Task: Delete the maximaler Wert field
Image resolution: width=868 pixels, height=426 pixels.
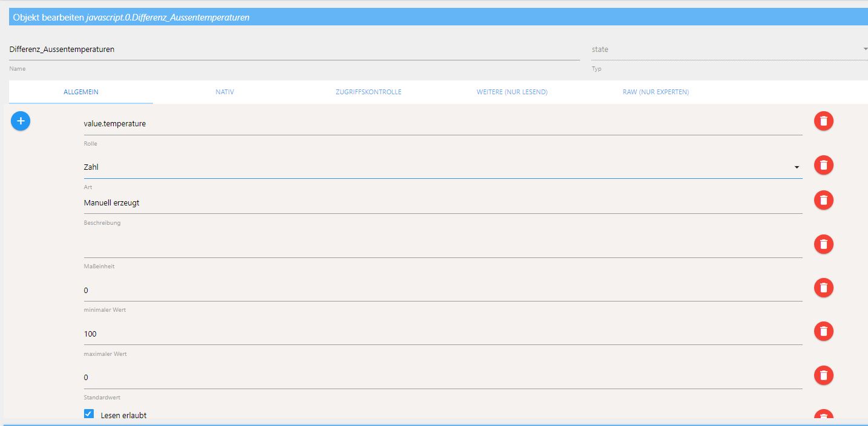Action: 823,331
